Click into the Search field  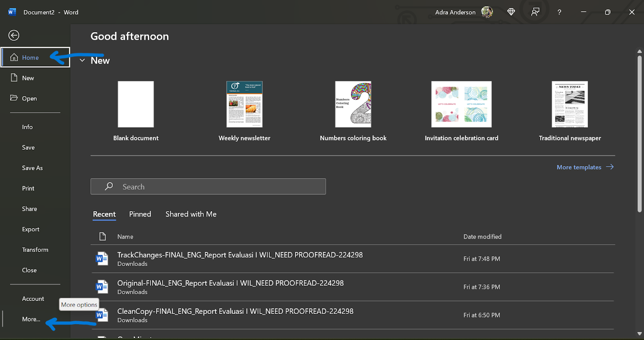208,186
